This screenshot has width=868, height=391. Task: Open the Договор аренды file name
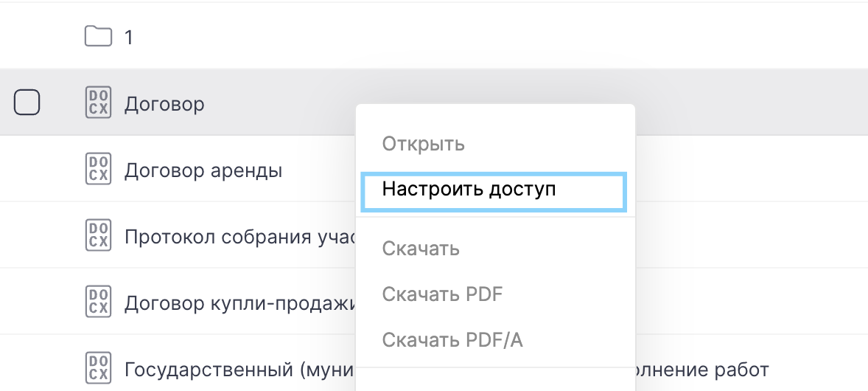coord(203,170)
